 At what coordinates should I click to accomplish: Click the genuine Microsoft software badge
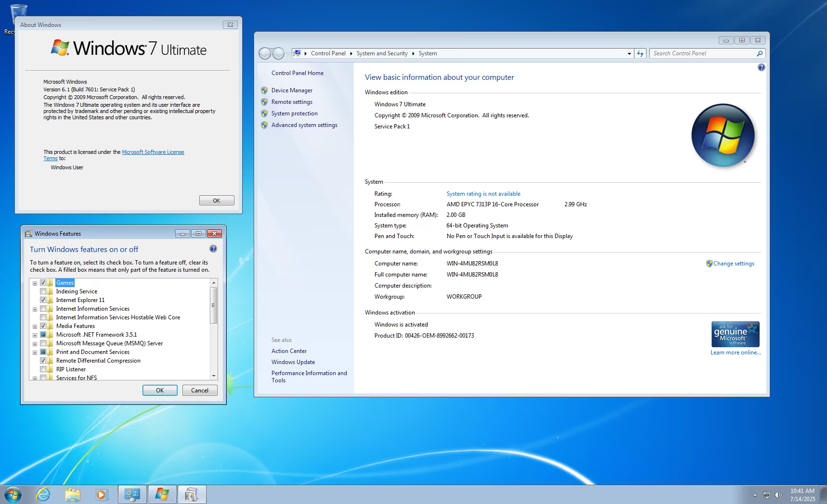click(735, 334)
